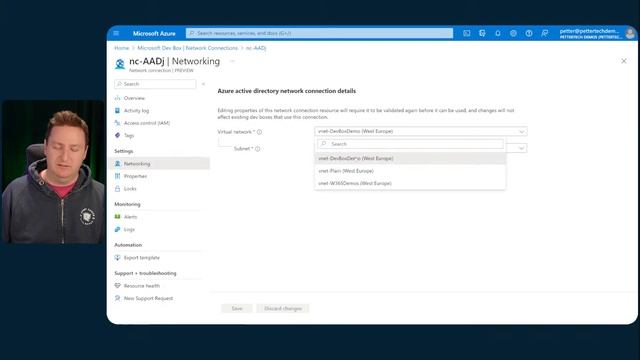Open Resource health menu item

(142, 286)
